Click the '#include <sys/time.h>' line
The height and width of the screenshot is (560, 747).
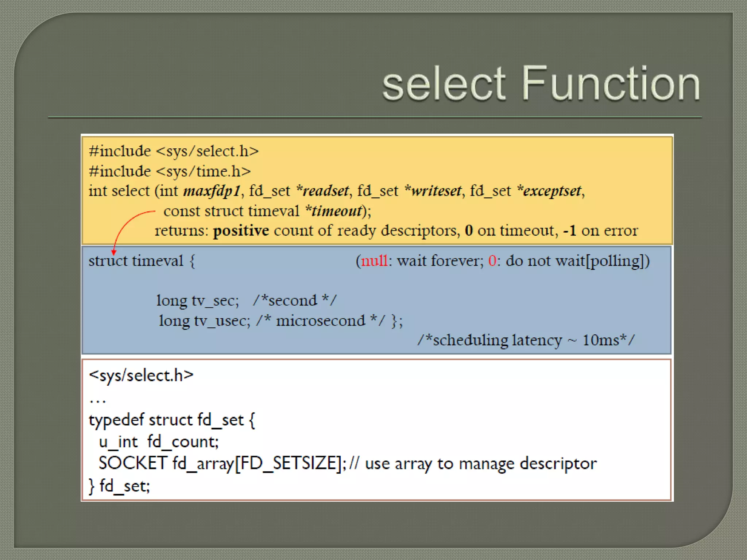pos(170,171)
